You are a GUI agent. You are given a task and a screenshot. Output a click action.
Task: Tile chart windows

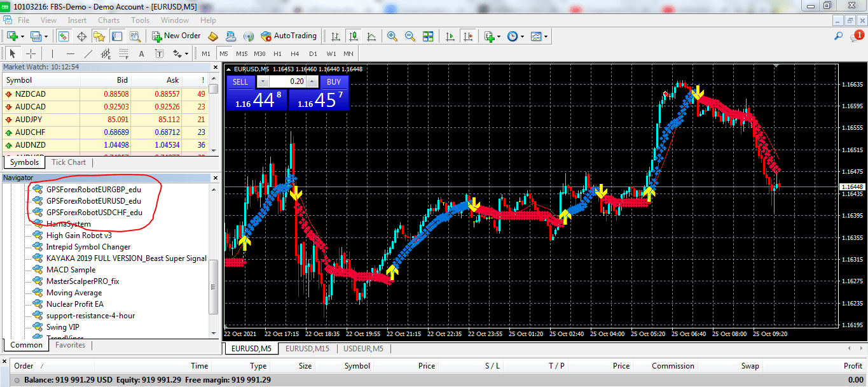[x=428, y=36]
